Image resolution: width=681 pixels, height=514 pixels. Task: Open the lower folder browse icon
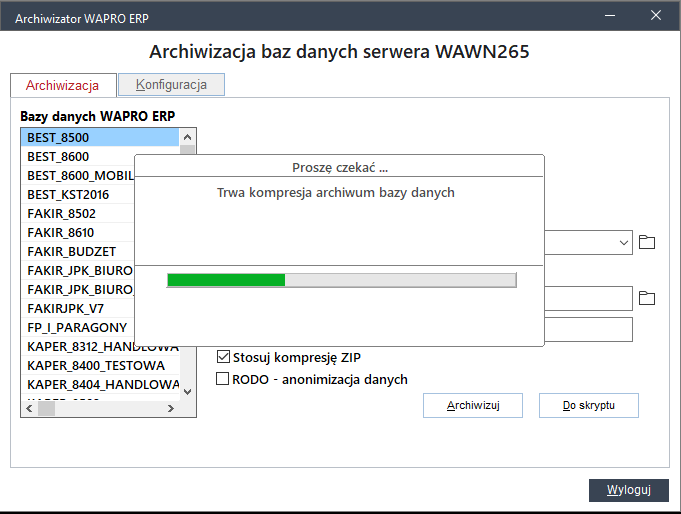pyautogui.click(x=647, y=298)
